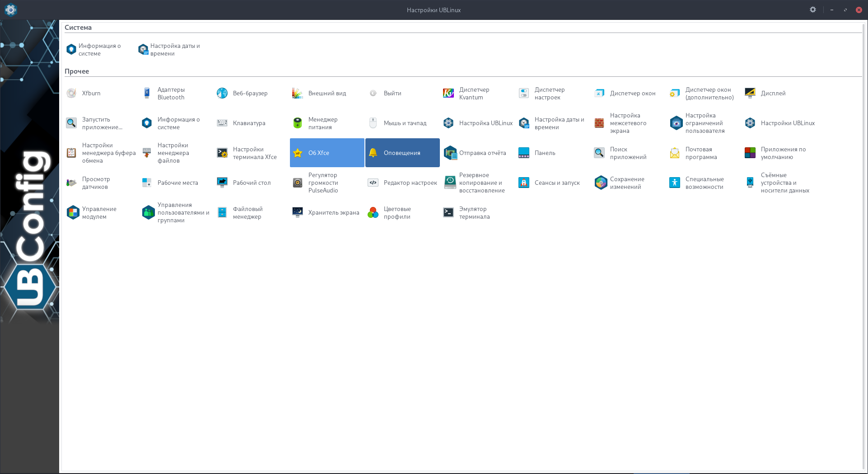Open Специальные возможности accessibility icon
The height and width of the screenshot is (474, 868).
tap(675, 183)
